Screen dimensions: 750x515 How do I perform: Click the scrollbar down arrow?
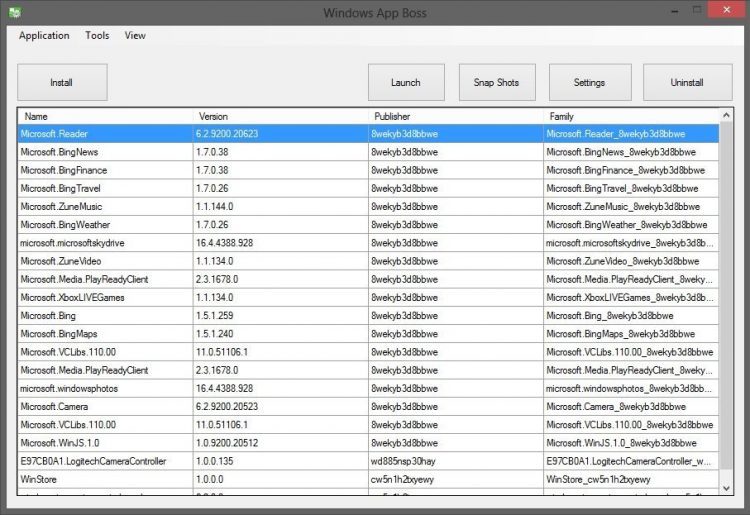[x=726, y=488]
